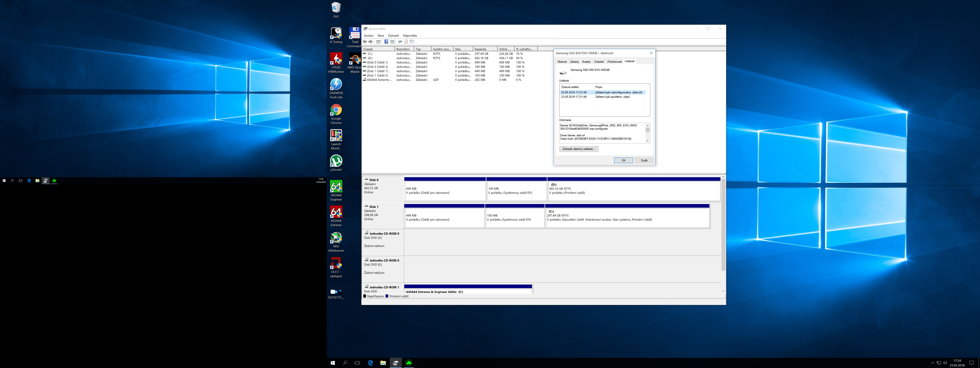Click the rescan disks toolbar icon

coord(400,42)
